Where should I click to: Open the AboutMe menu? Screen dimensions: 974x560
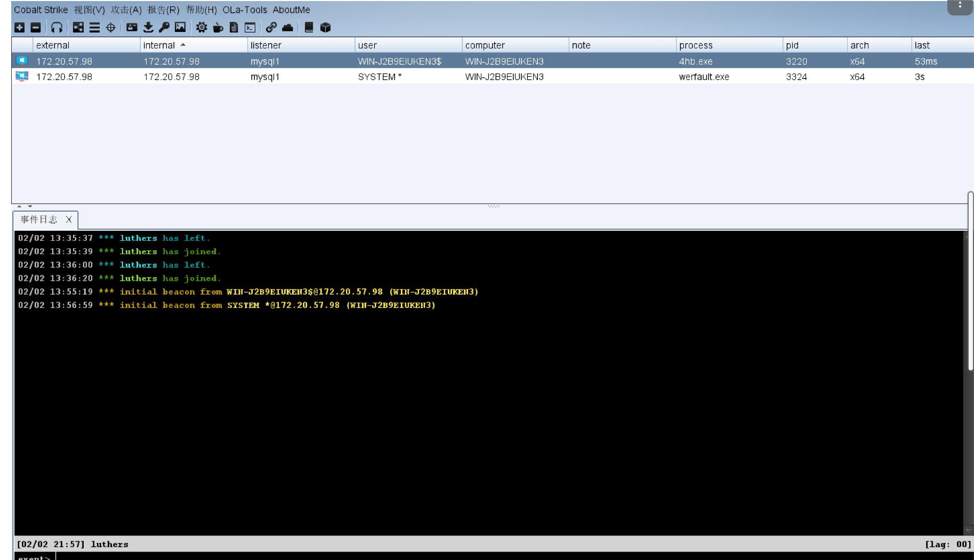coord(292,10)
